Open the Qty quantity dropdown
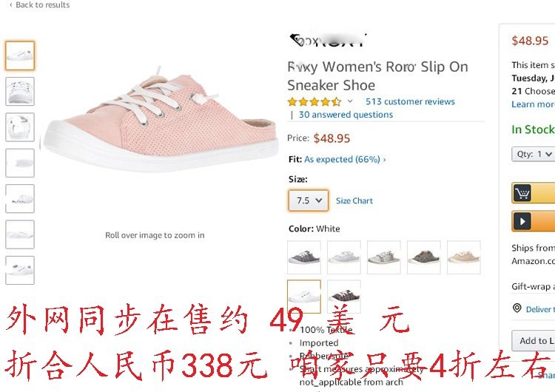The width and height of the screenshot is (555, 392). (x=534, y=155)
